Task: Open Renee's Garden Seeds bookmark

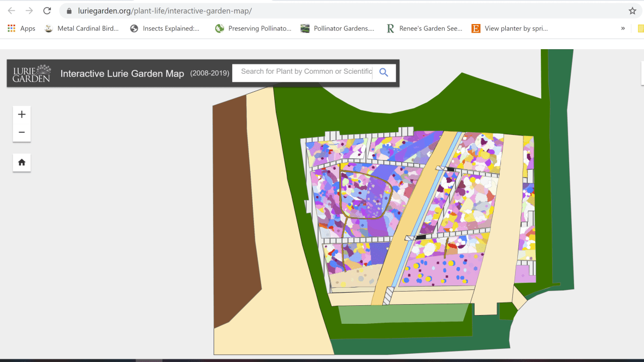Action: point(424,28)
